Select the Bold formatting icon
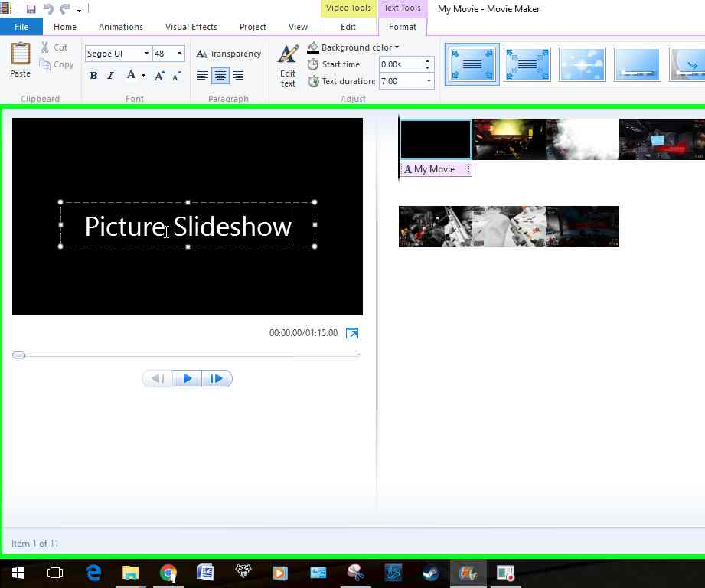 tap(93, 75)
